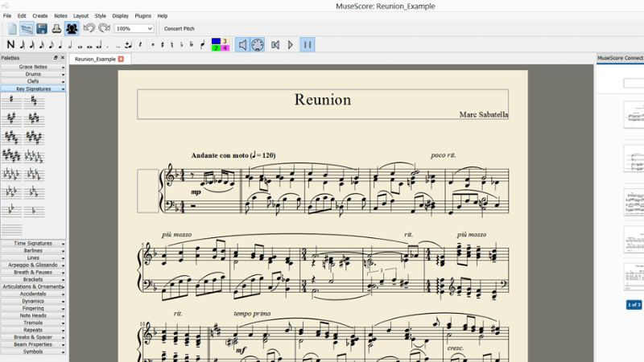
Task: Expand the Dynamics palette
Action: coord(33,301)
